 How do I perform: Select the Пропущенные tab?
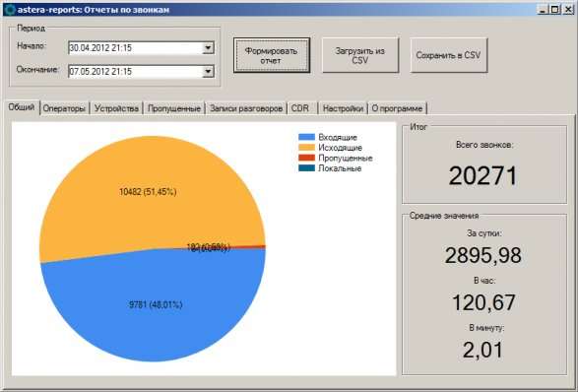click(x=174, y=108)
